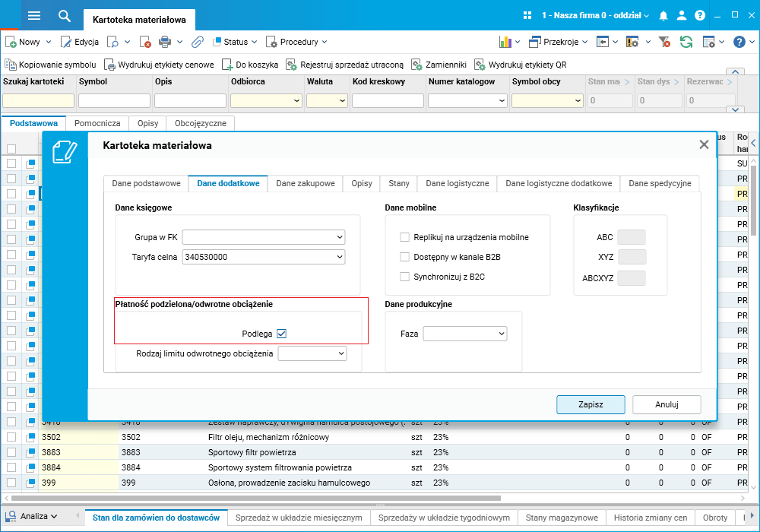Click the Zapisz button
Viewport: 760px width, 532px height.
coord(591,404)
